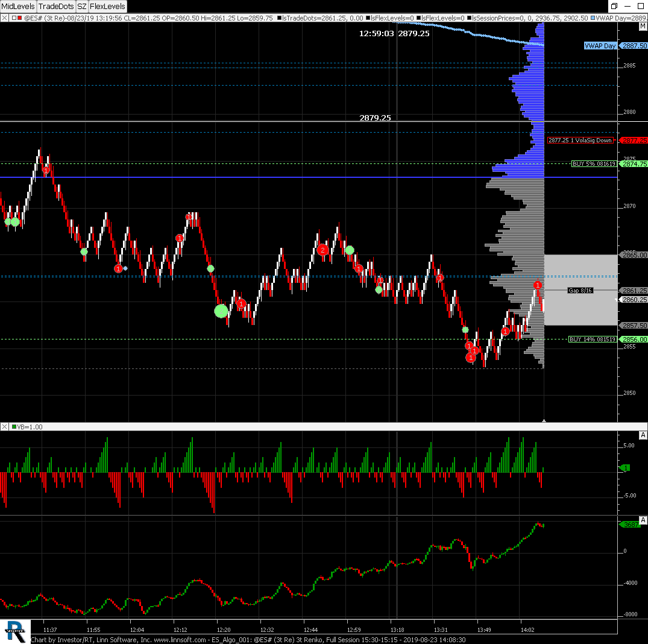Click the VB=1.00 indicator label

tap(30, 426)
